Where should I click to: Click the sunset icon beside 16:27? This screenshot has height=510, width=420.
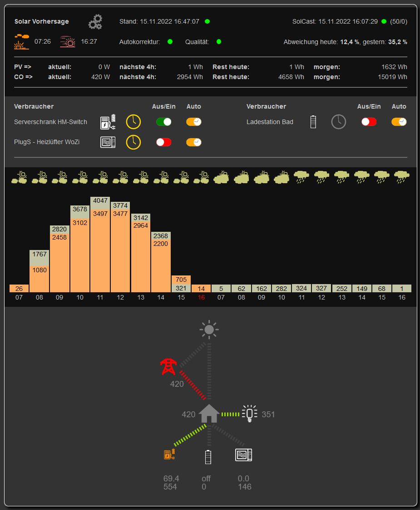(68, 42)
